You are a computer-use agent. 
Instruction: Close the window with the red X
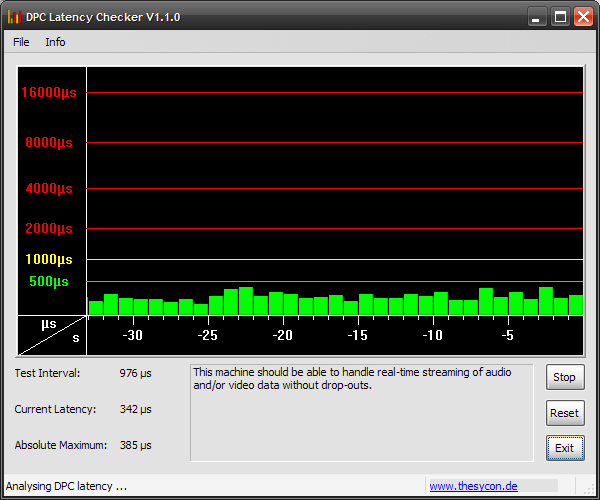[583, 17]
